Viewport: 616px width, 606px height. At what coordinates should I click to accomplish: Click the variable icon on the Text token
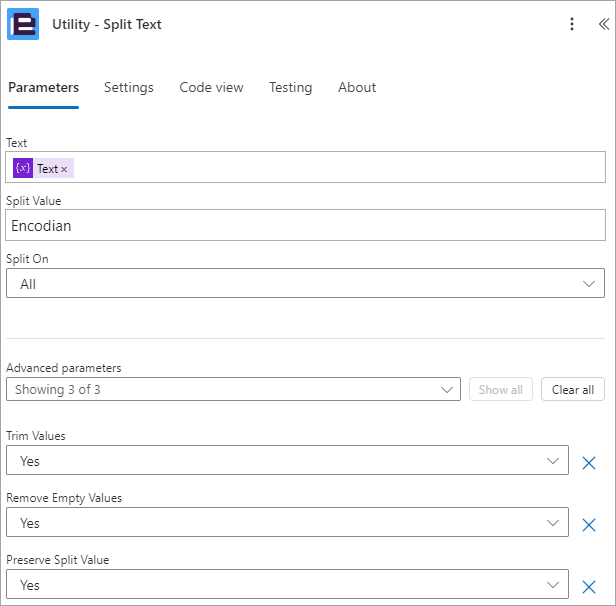(x=23, y=168)
